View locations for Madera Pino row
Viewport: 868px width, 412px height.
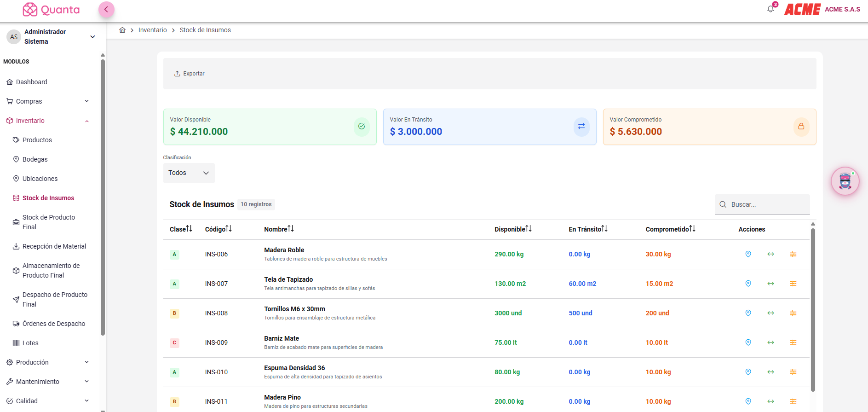tap(748, 401)
